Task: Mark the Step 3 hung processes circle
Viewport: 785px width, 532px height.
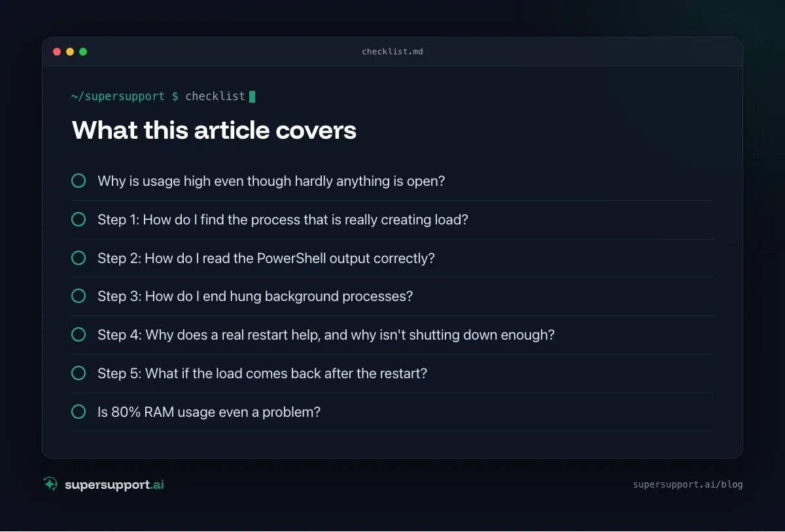Action: (x=78, y=296)
